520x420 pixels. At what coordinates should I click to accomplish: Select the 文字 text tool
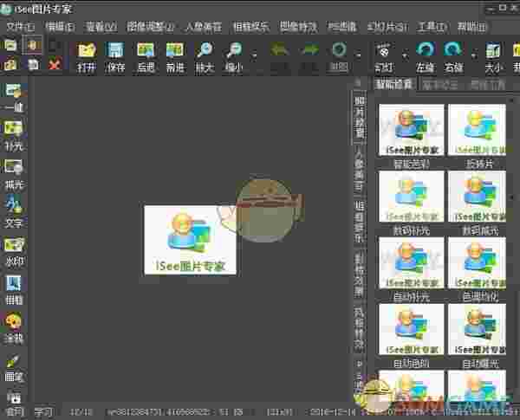click(x=14, y=212)
